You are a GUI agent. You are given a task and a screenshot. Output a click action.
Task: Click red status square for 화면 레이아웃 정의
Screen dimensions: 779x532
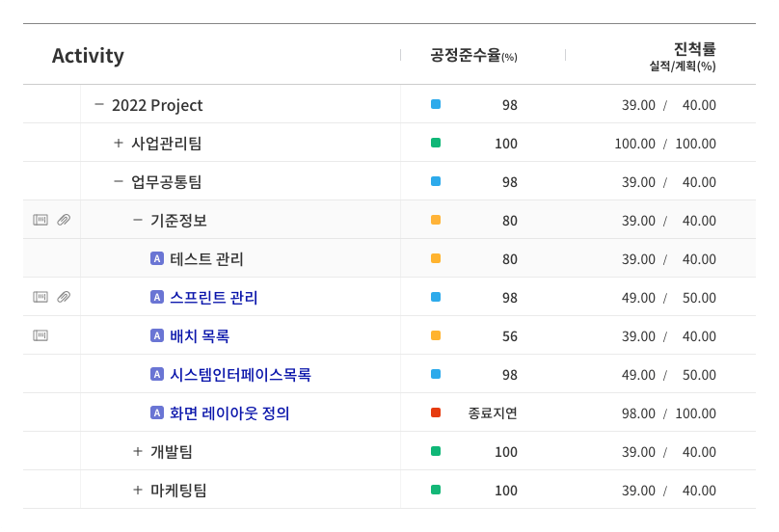click(436, 412)
